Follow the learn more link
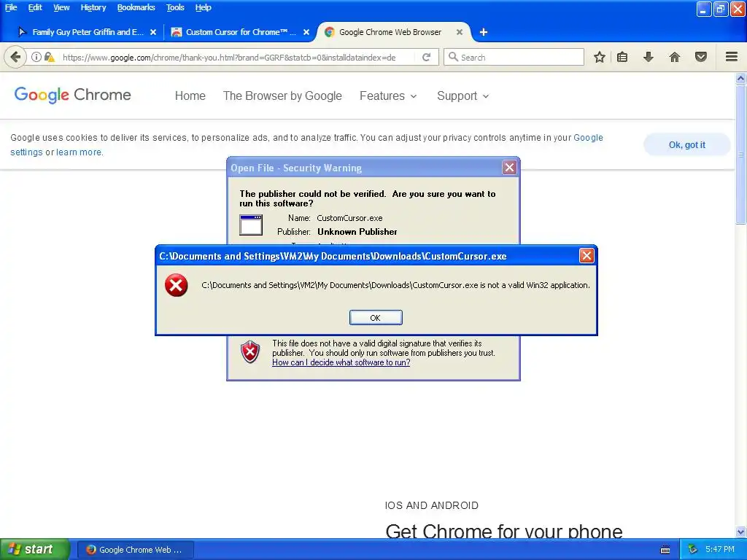This screenshot has width=747, height=560. (79, 152)
